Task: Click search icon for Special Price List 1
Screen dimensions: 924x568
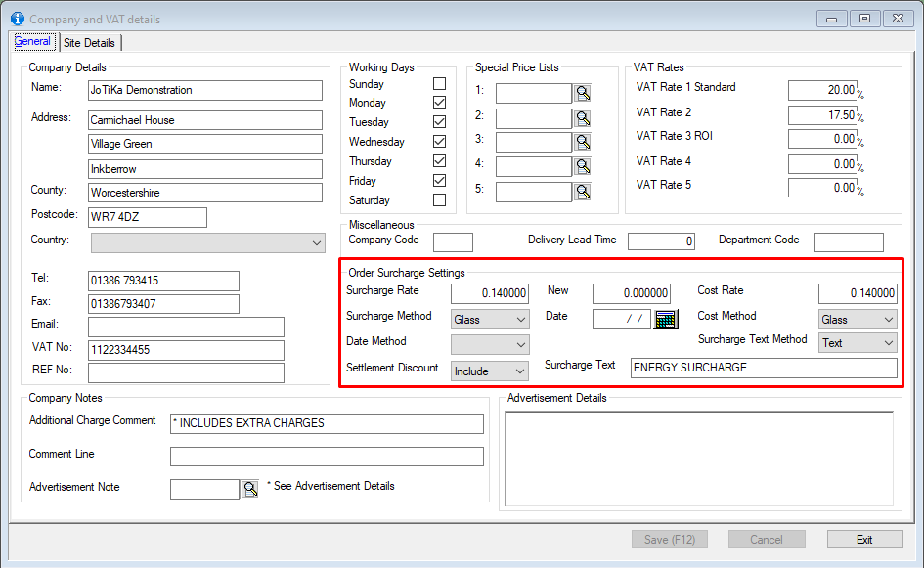Action: [x=583, y=93]
